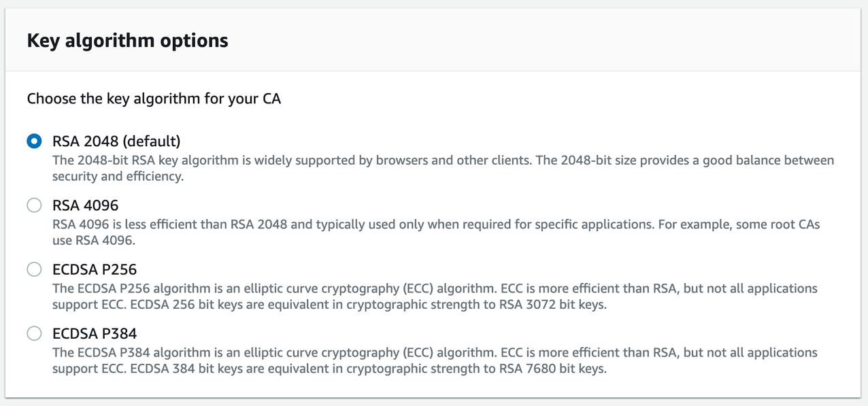Click 'Choose the key algorithm for your CA' text
The image size is (868, 406).
click(x=154, y=99)
